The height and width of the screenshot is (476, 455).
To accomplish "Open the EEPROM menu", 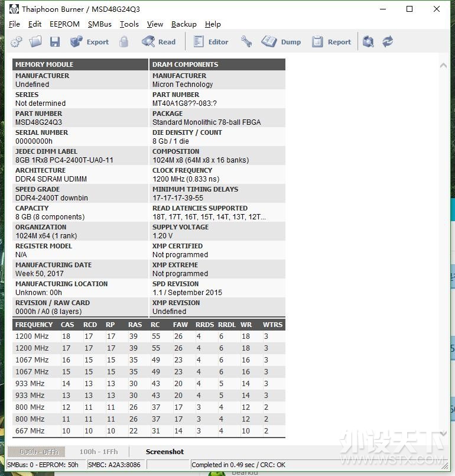I will point(64,24).
